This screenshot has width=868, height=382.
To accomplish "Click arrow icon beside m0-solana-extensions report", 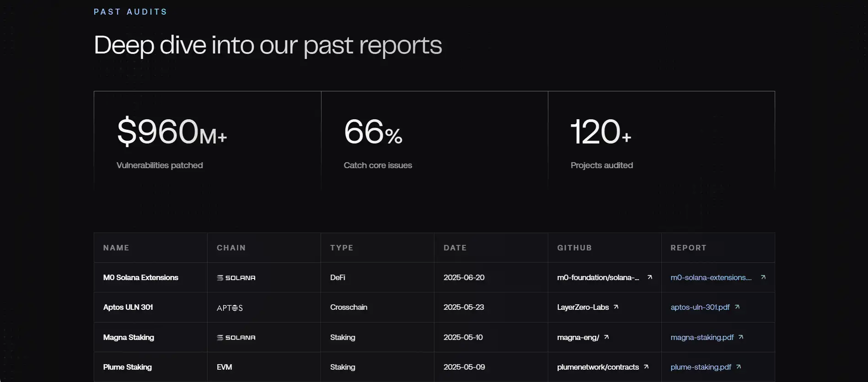I will [x=763, y=277].
